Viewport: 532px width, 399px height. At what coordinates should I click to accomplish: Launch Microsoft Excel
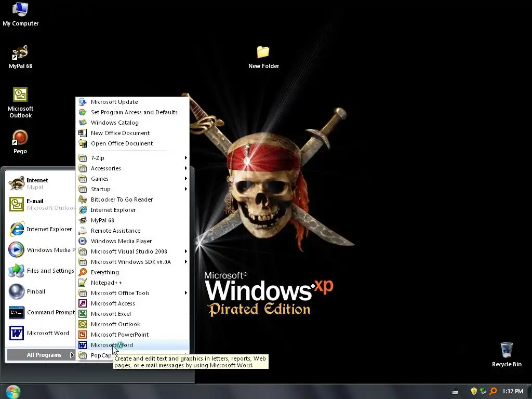click(132, 314)
